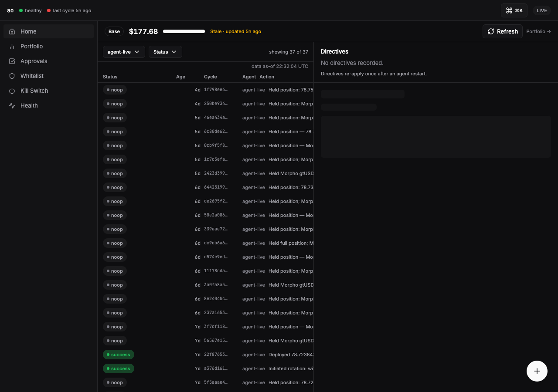Select the row with cycle 50e2a086
The image size is (558, 392).
(x=206, y=215)
